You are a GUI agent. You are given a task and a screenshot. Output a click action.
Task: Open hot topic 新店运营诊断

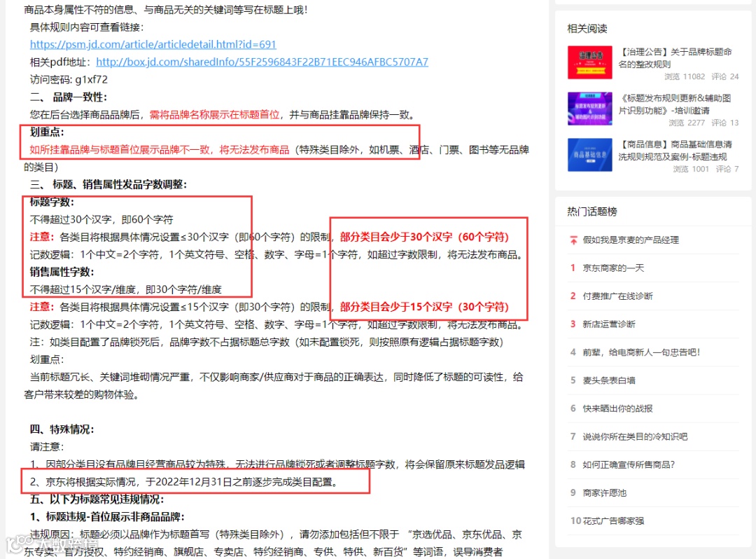pos(609,324)
